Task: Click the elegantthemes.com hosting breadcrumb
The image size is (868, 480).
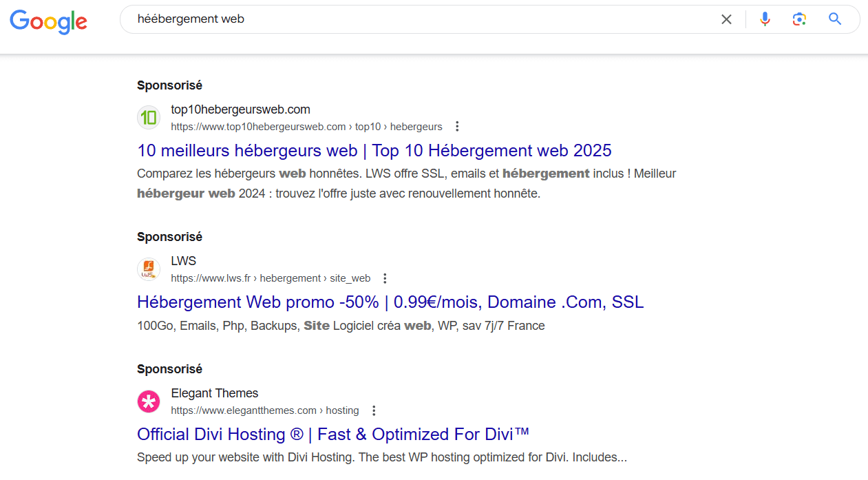Action: tap(265, 410)
